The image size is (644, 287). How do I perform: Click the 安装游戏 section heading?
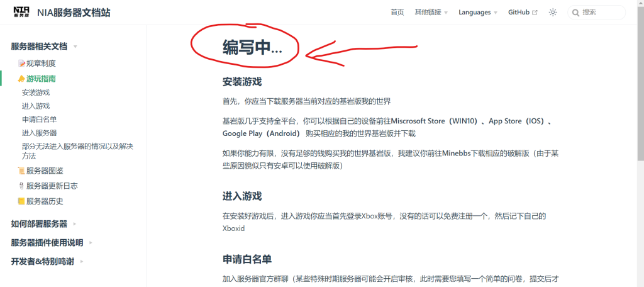(242, 81)
